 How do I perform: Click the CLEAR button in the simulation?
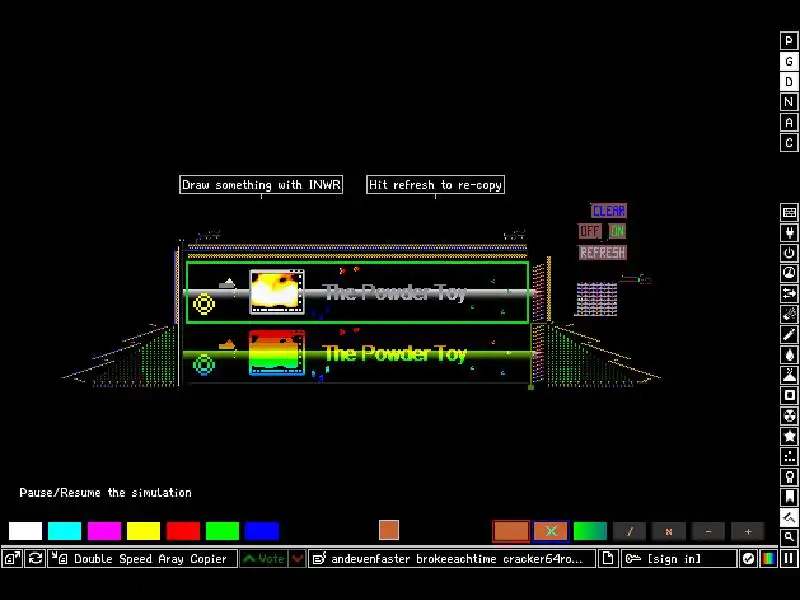point(608,211)
